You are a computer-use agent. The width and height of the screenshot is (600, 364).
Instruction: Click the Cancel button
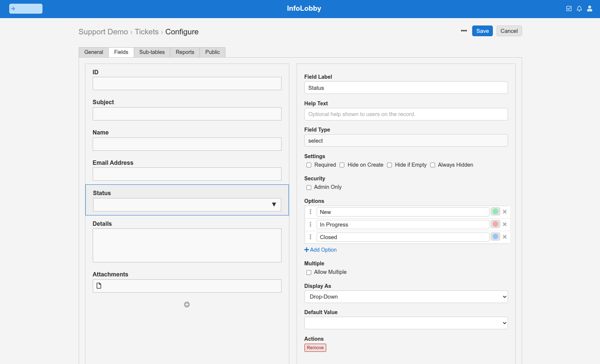point(509,31)
